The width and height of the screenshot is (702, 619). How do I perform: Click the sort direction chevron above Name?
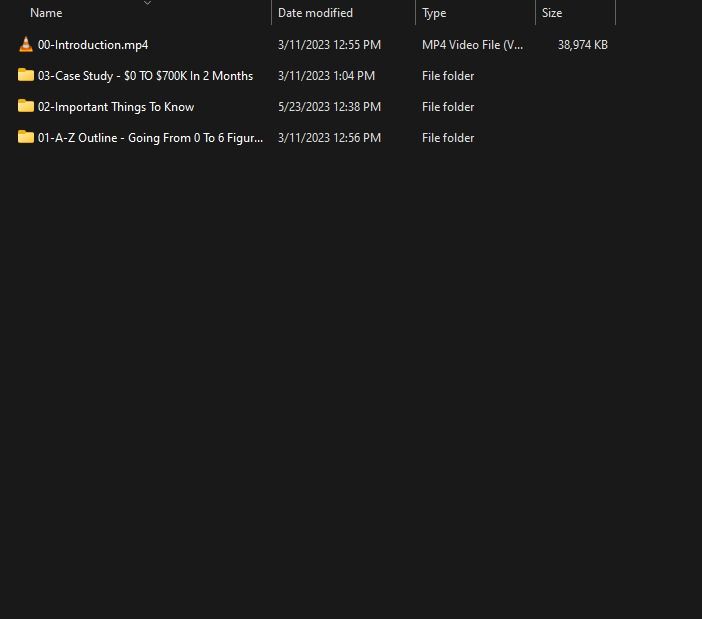point(148,3)
